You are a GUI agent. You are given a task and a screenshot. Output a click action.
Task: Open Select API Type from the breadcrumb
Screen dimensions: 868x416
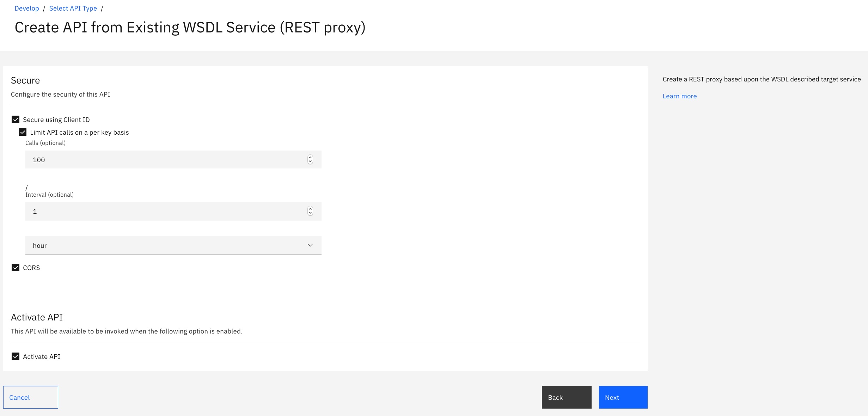[x=73, y=8]
